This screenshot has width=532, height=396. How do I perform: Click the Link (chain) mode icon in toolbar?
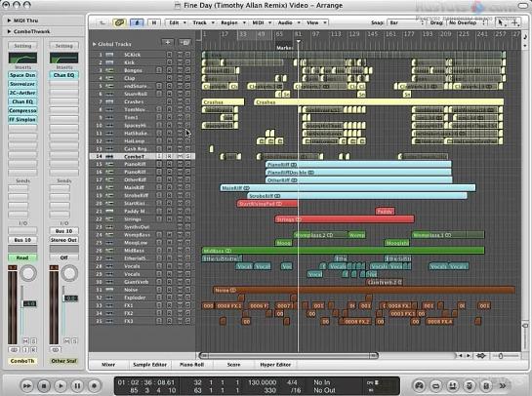point(119,22)
